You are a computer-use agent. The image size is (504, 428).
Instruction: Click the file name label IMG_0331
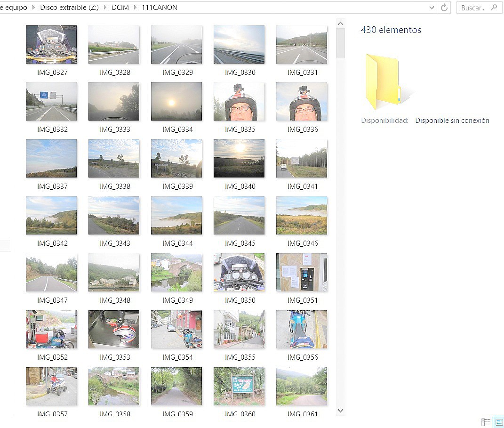303,73
